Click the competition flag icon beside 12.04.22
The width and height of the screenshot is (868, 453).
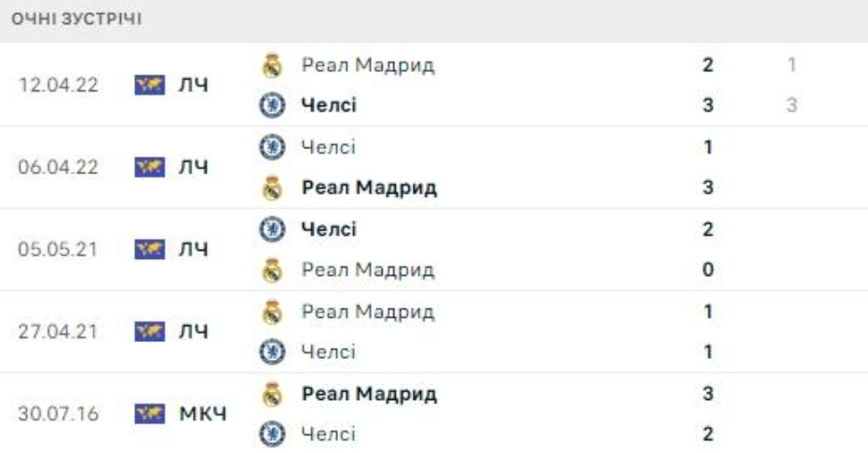(145, 86)
